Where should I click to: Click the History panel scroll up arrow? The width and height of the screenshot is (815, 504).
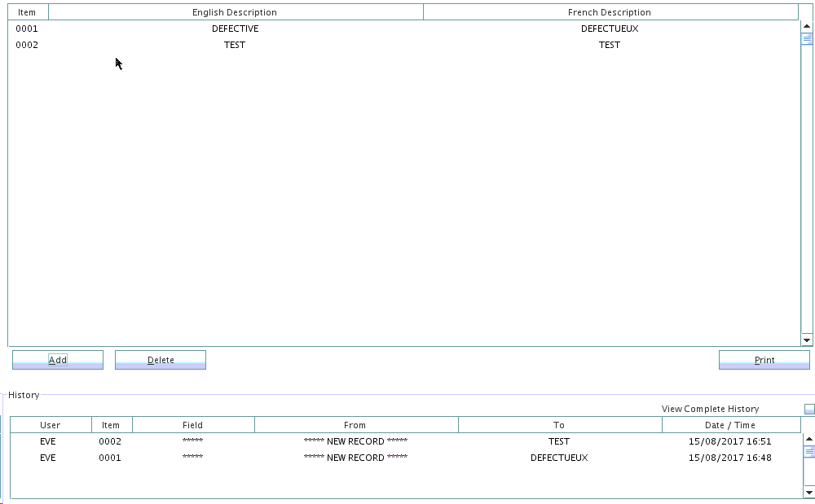tap(808, 439)
